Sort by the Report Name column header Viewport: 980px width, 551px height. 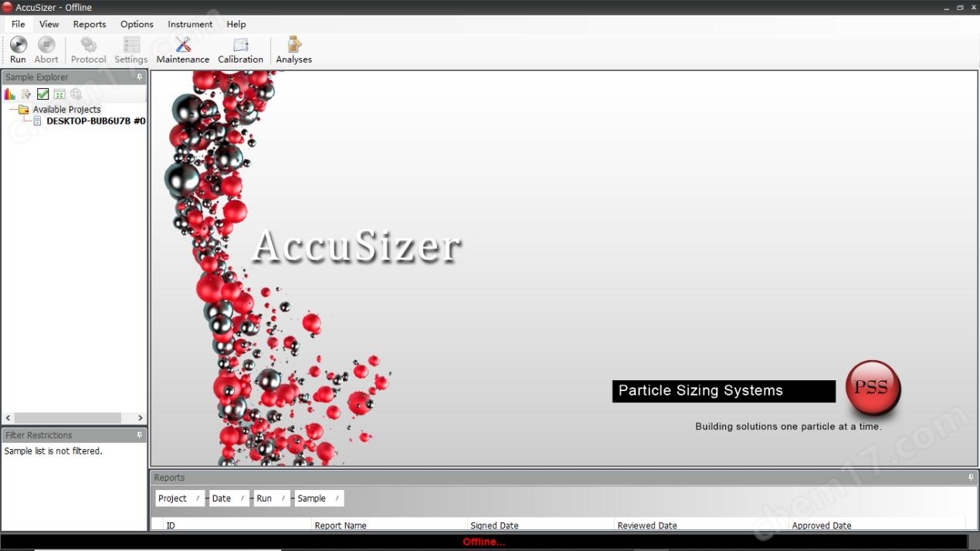341,525
